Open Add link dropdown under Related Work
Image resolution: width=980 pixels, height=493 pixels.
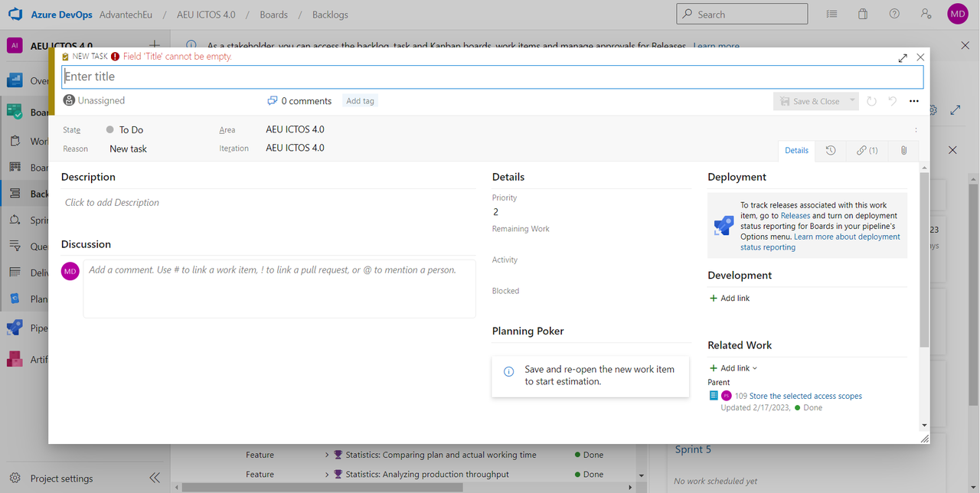pyautogui.click(x=733, y=368)
